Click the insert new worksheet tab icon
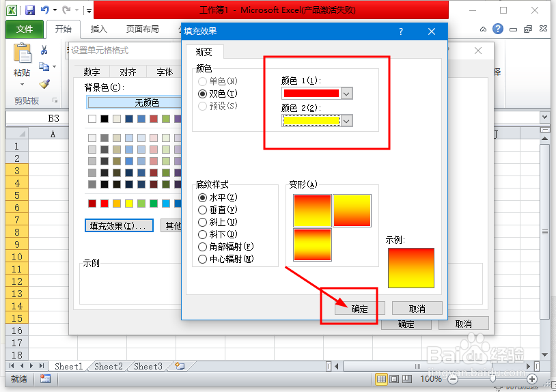Viewport: 556px width, 392px height. 180,366
